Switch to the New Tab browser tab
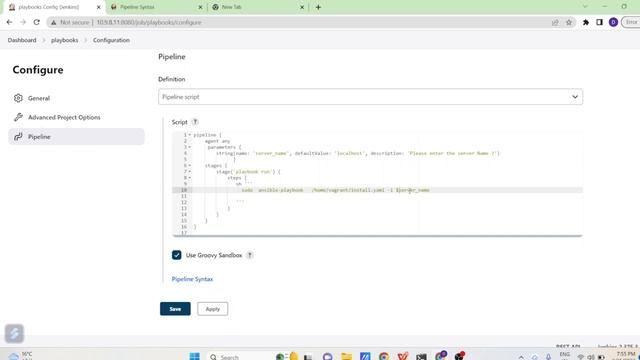Image resolution: width=640 pixels, height=360 pixels. 257,7
